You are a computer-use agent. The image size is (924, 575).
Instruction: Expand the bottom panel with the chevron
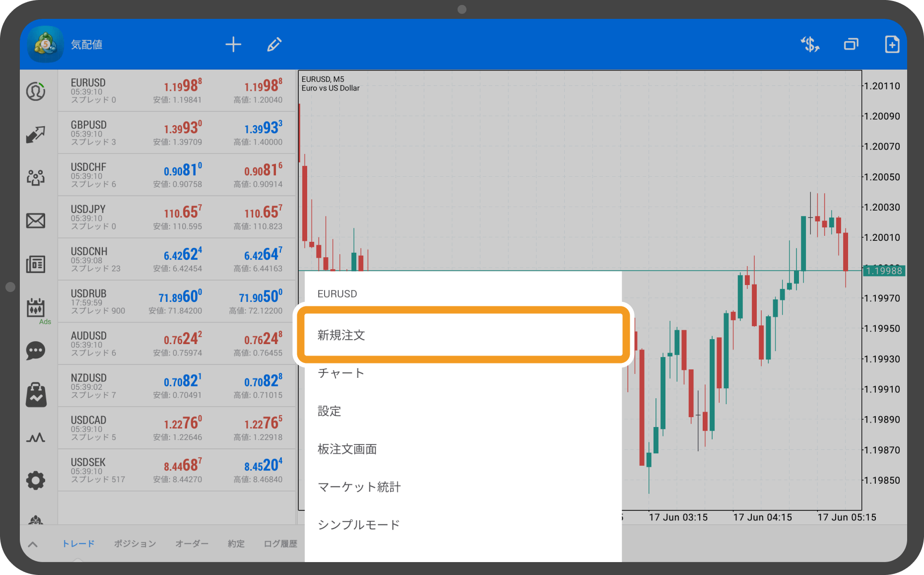(33, 544)
